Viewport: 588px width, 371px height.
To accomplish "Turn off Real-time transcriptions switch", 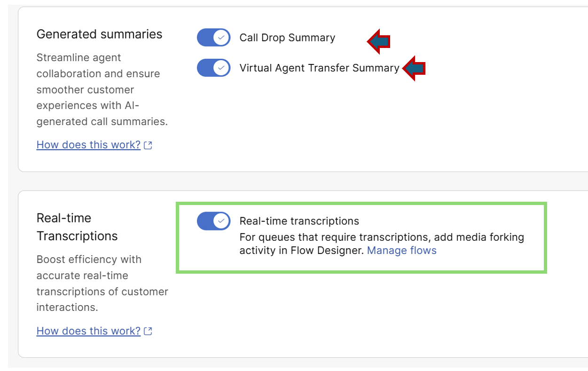I will coord(213,221).
